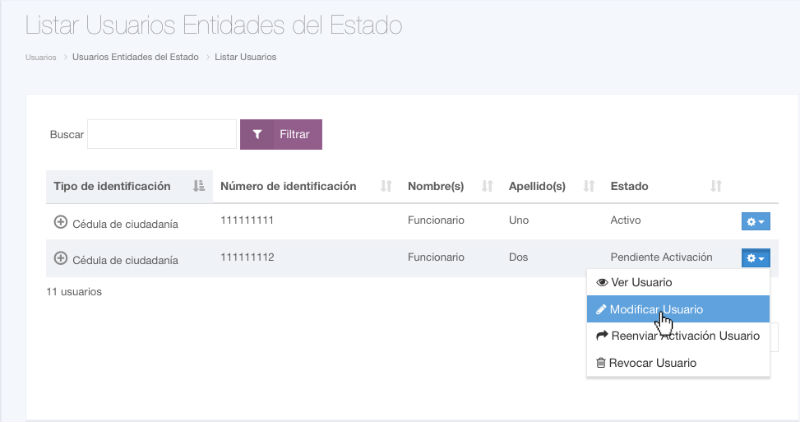The width and height of the screenshot is (800, 422).
Task: Sort by Número de identificación column icon
Action: point(386,186)
